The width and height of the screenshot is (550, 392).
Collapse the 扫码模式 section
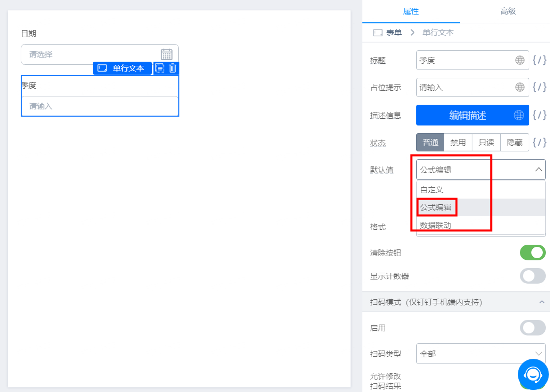[542, 302]
